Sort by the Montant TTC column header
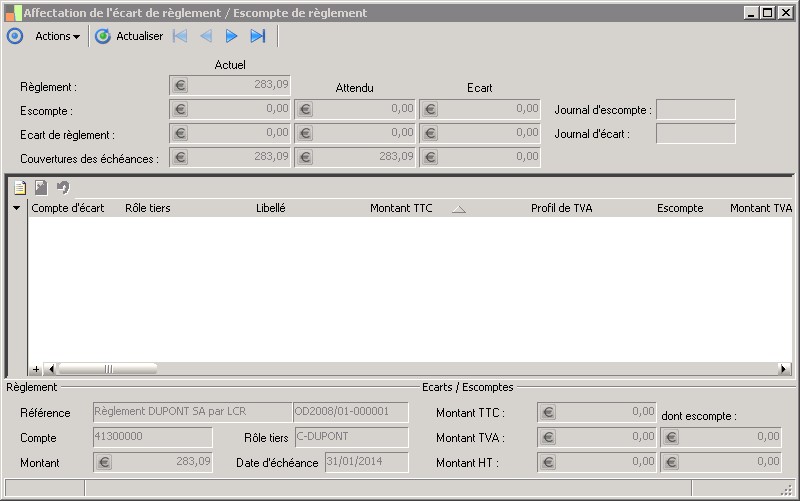The height and width of the screenshot is (501, 800). (401, 208)
